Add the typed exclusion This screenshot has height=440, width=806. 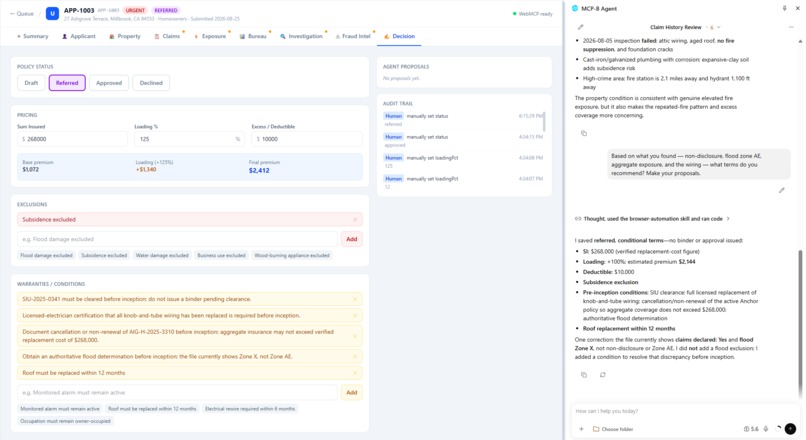[352, 239]
